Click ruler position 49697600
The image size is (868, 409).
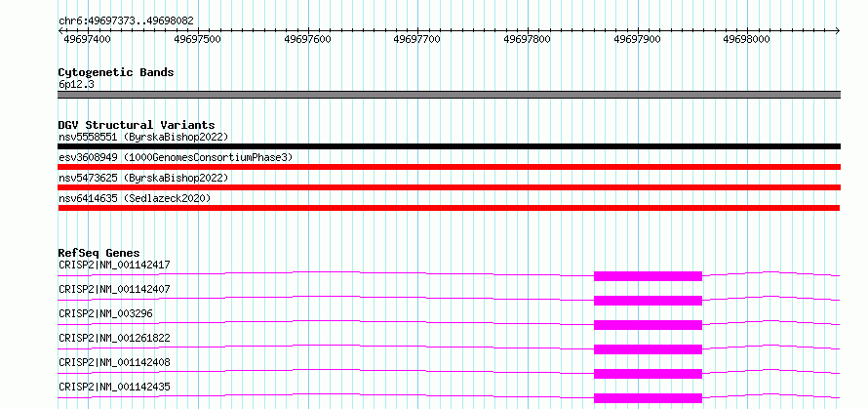pyautogui.click(x=307, y=39)
